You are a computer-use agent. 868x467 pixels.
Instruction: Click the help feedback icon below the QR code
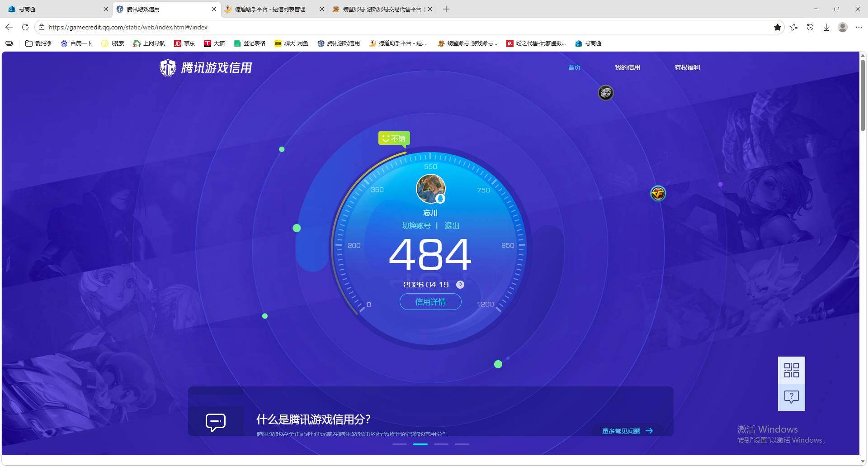click(x=791, y=397)
